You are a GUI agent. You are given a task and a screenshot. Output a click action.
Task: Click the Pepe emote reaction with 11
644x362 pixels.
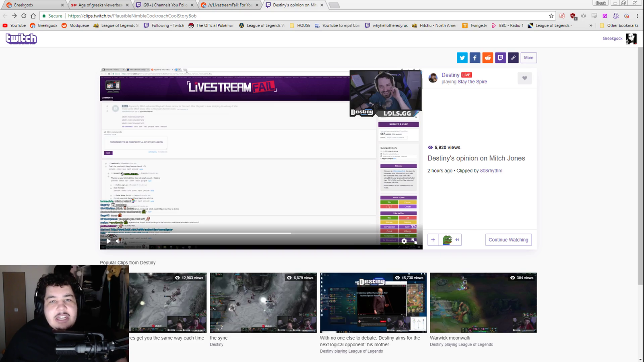coord(450,240)
